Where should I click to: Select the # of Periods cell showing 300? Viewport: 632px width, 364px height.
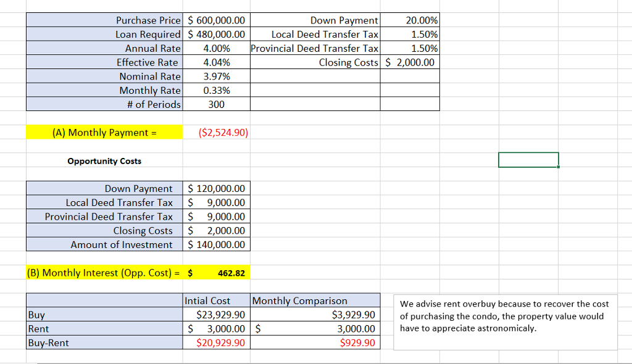click(216, 104)
